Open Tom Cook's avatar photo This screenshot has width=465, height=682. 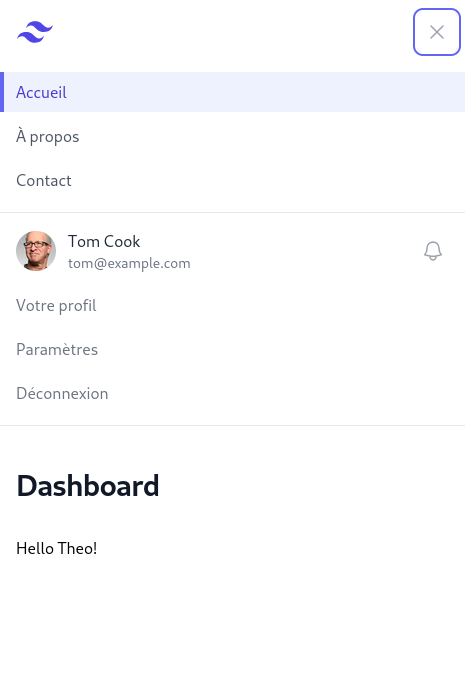coord(36,251)
